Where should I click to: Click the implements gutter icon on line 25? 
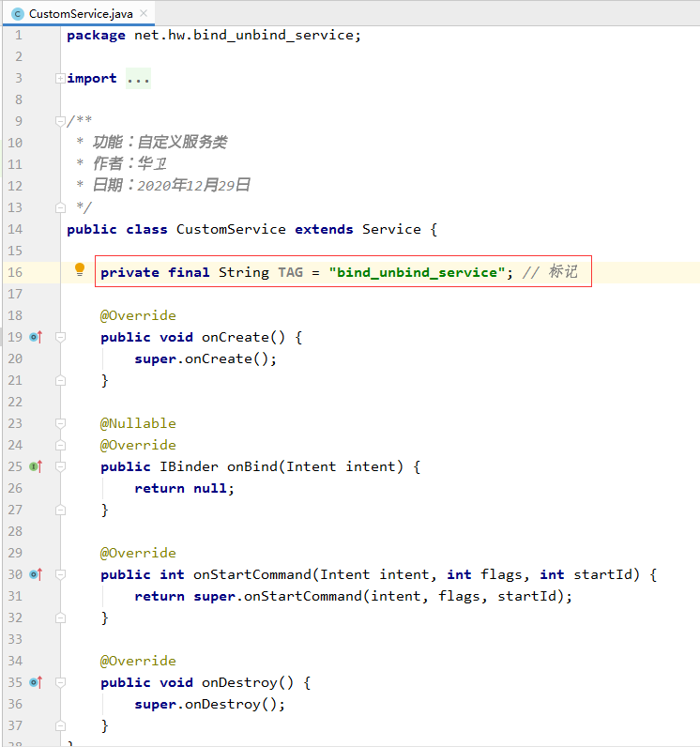[36, 467]
